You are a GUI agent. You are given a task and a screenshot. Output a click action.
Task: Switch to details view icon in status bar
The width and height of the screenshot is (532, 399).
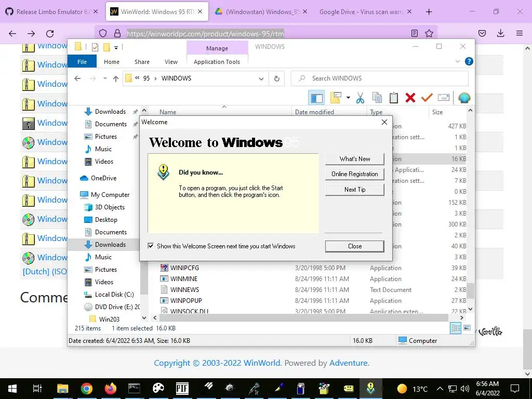tap(456, 328)
